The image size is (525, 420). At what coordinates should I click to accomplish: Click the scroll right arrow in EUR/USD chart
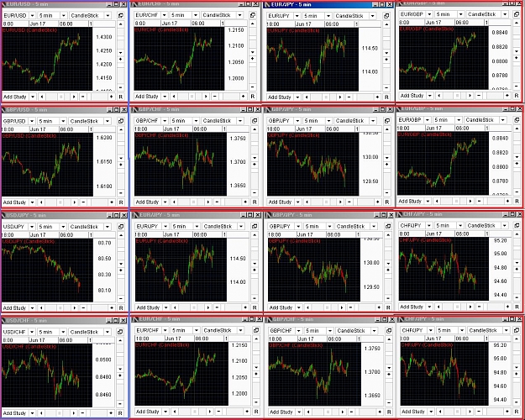(x=74, y=97)
